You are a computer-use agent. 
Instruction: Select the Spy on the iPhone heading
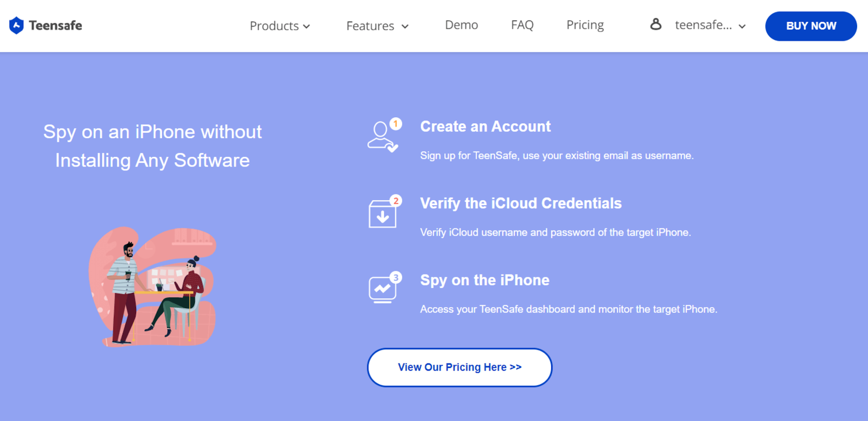484,280
